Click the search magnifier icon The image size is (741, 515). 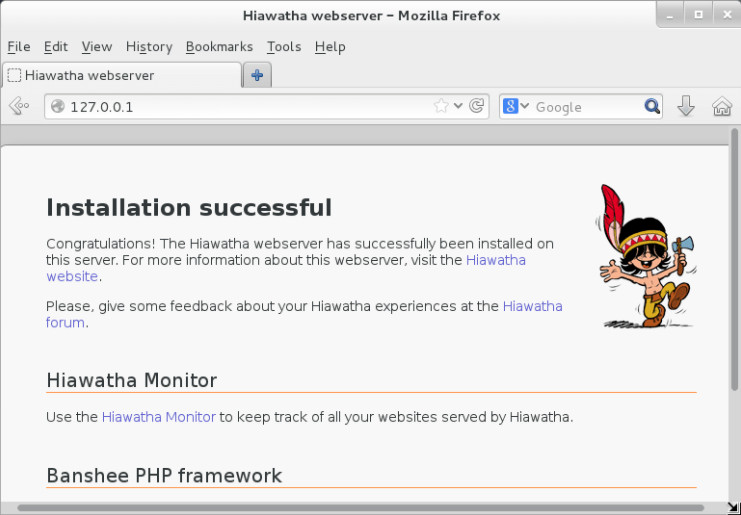pos(652,106)
